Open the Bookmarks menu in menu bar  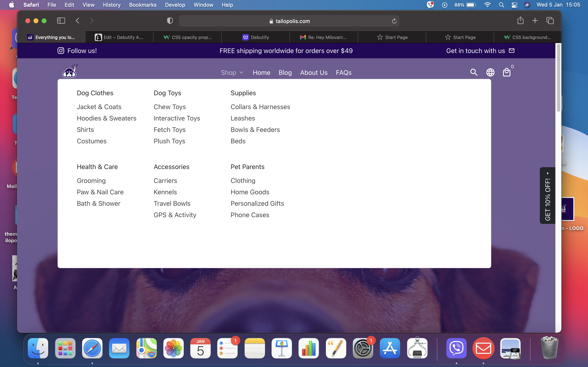[x=143, y=5]
